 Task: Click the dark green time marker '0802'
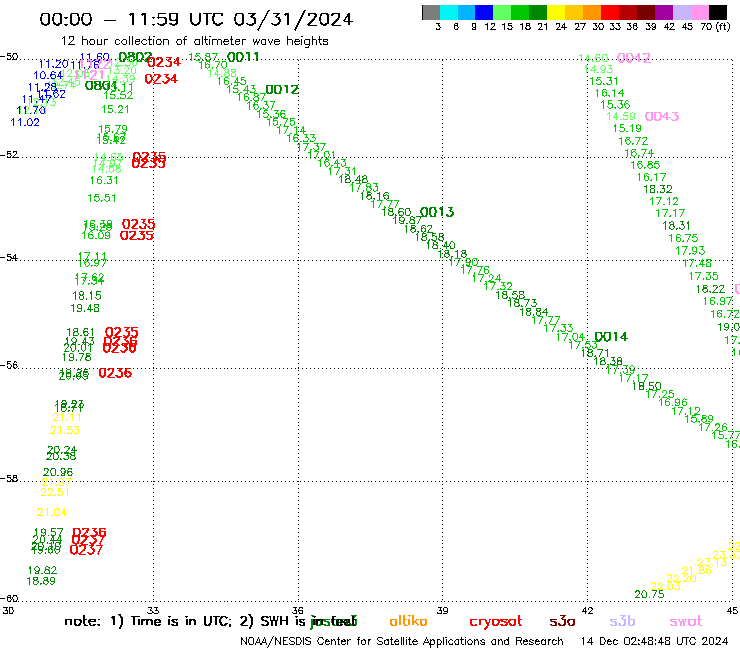point(135,57)
